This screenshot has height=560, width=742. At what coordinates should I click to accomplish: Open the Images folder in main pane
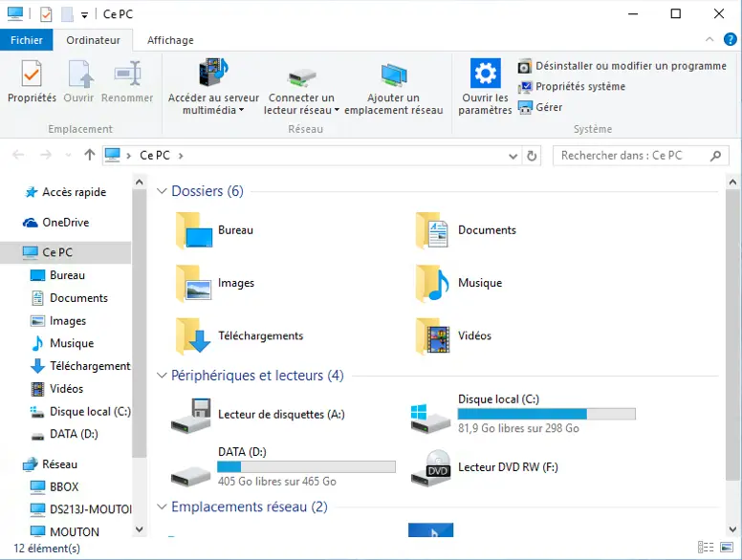[x=215, y=283]
